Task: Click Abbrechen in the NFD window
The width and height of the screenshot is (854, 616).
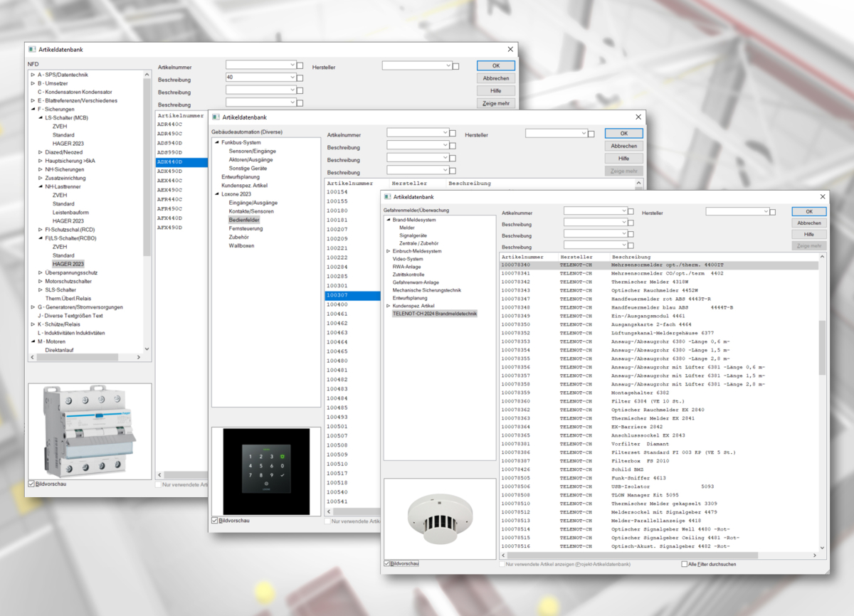Action: click(x=496, y=78)
